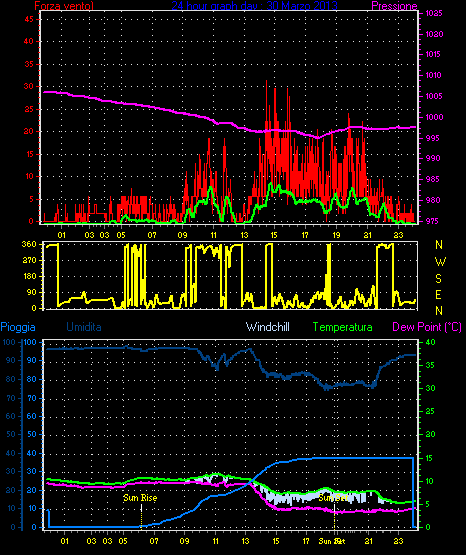This screenshot has width=466, height=555.
Task: Select the 'Windchill' legend label
Action: click(268, 327)
